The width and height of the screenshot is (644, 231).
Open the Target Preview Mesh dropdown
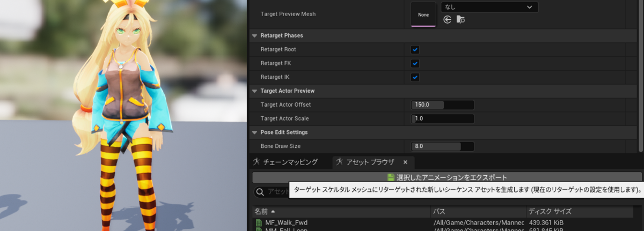click(x=489, y=7)
